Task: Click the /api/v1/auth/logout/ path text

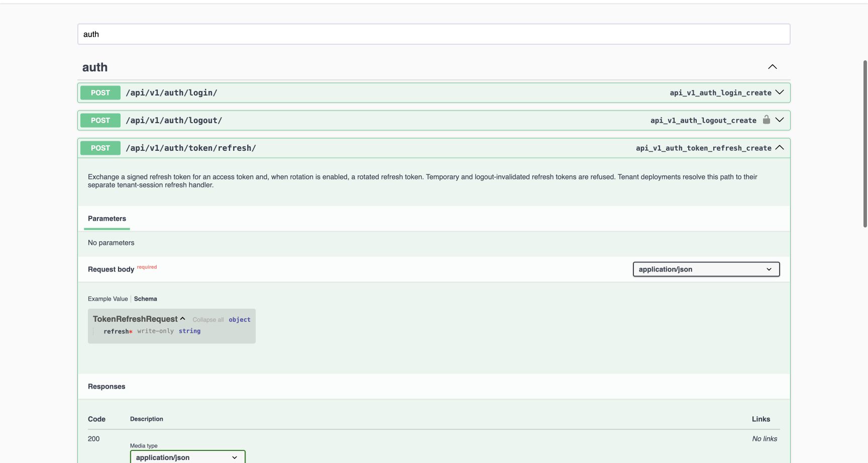Action: [174, 120]
